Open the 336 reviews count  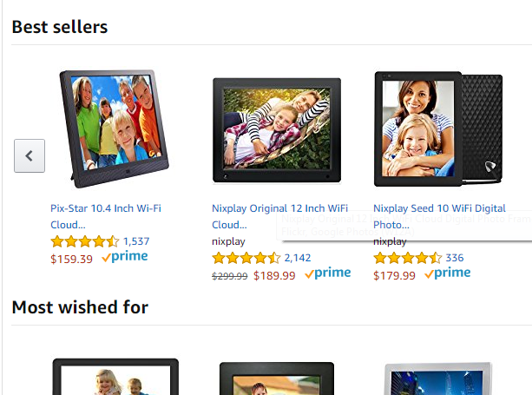tap(455, 258)
